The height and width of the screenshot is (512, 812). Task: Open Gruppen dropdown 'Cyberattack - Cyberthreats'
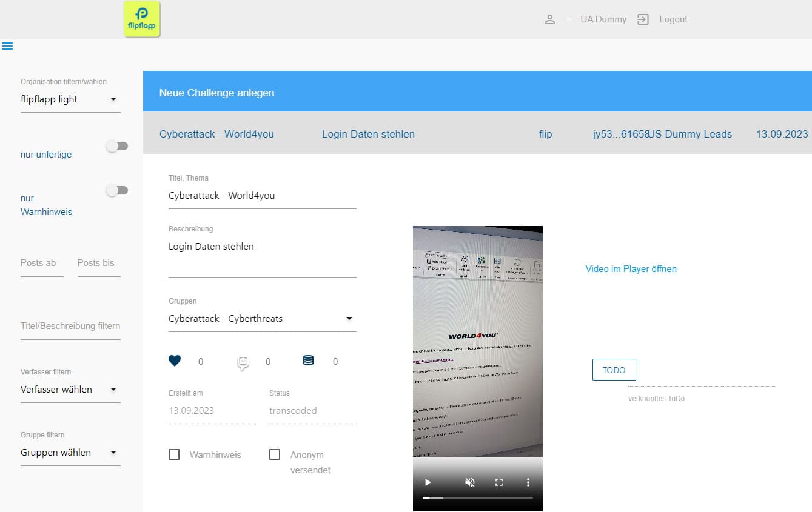(262, 319)
